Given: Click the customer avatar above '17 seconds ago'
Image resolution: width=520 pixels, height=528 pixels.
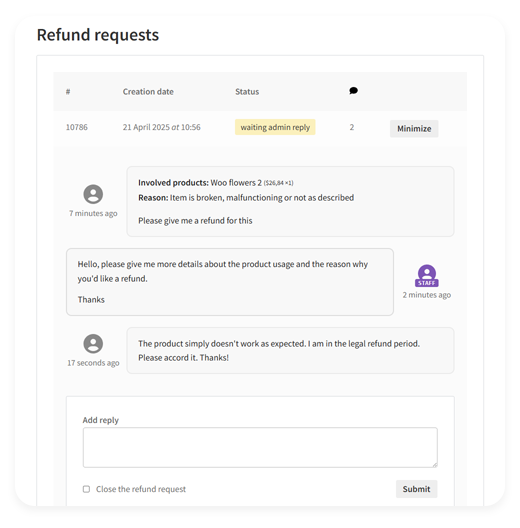Looking at the screenshot, I should 93,343.
